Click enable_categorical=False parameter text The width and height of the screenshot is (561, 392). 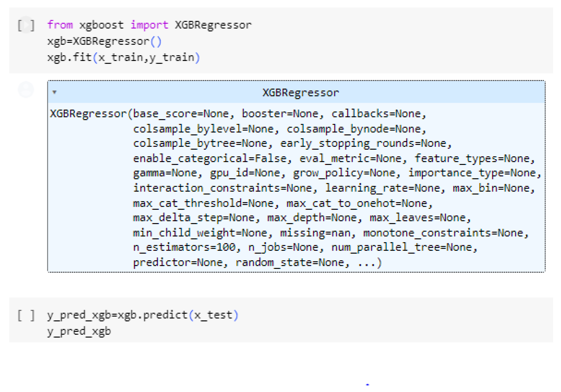tap(209, 158)
